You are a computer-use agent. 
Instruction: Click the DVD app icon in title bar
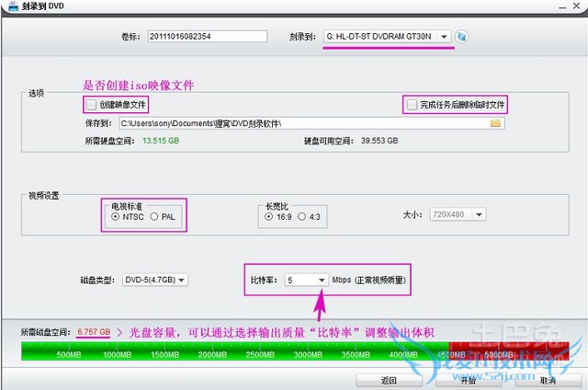(13, 6)
